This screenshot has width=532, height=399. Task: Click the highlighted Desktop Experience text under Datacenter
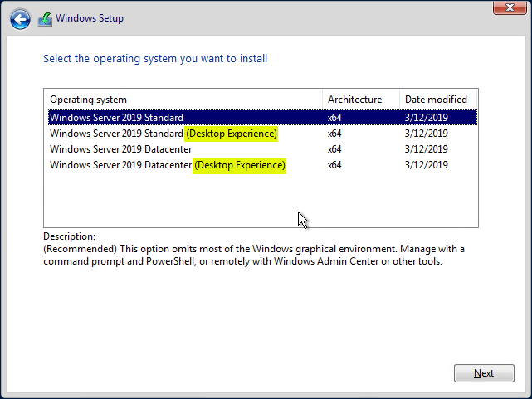(x=240, y=165)
